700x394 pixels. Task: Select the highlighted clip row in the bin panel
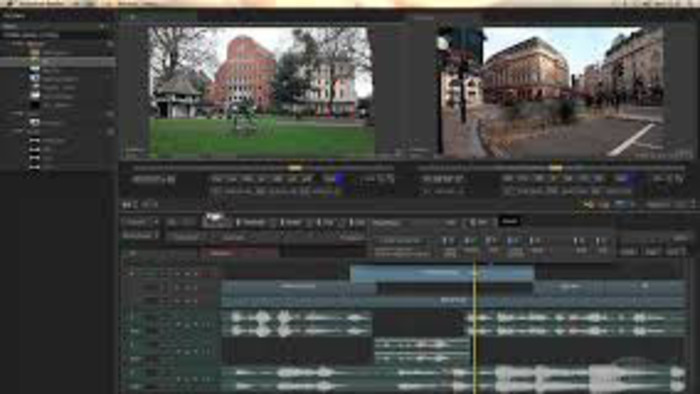pyautogui.click(x=58, y=62)
